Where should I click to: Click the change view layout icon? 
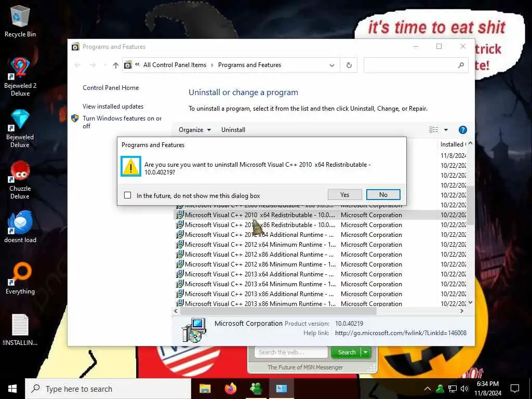tap(434, 130)
